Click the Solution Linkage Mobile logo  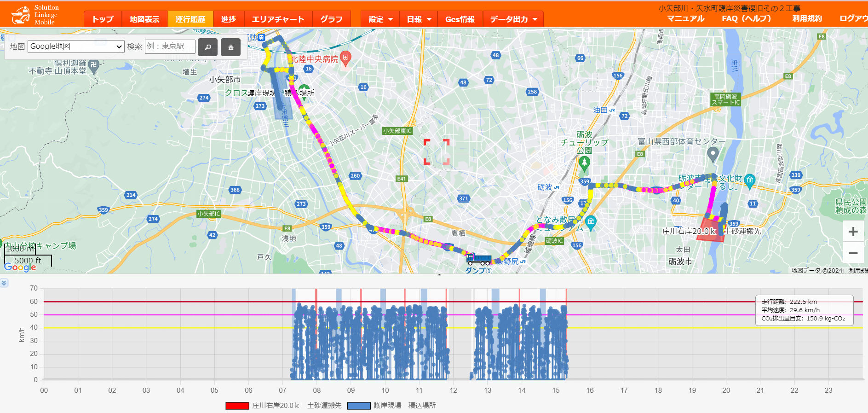(35, 15)
